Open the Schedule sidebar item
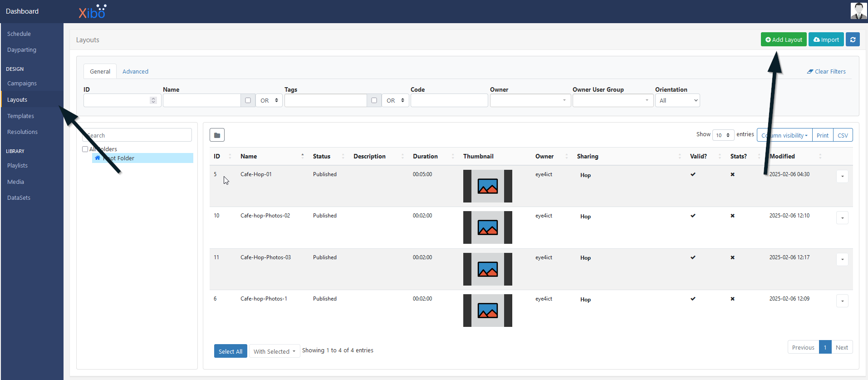868x380 pixels. click(x=19, y=34)
